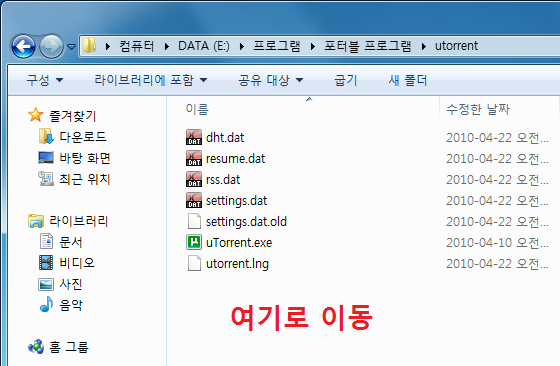Image resolution: width=560 pixels, height=366 pixels.
Task: Click blank file icon of utorrent.lng
Action: click(x=194, y=264)
